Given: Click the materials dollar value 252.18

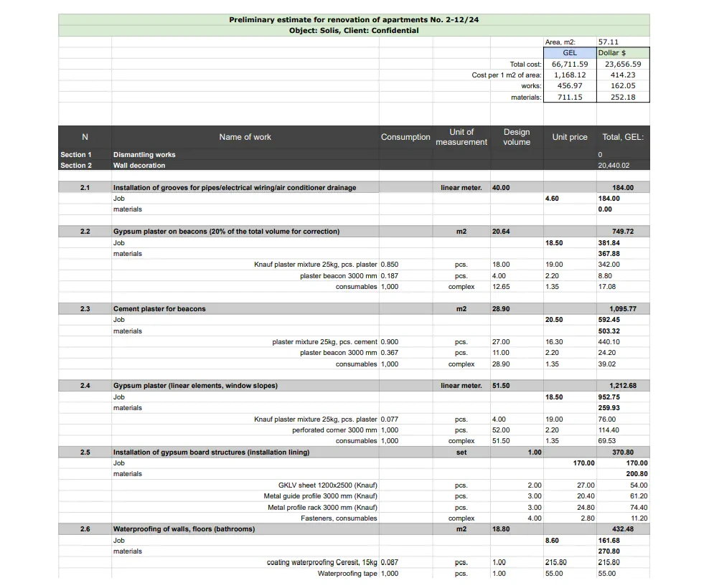Looking at the screenshot, I should [621, 97].
